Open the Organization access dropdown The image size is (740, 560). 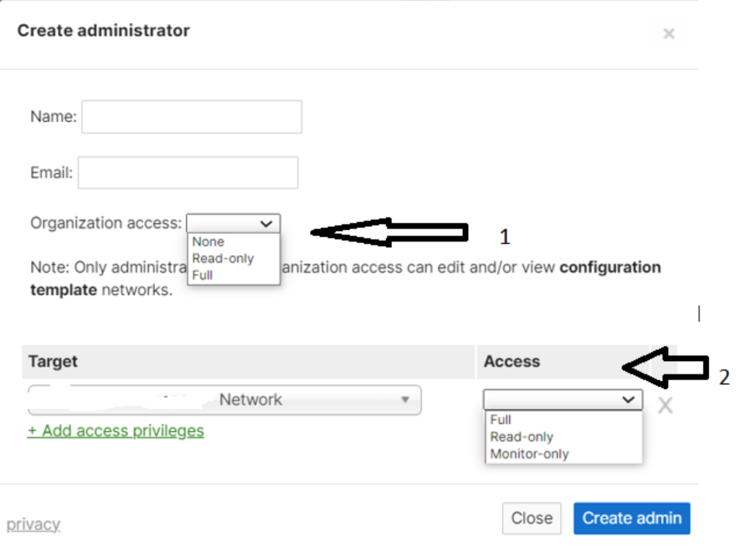coord(232,223)
